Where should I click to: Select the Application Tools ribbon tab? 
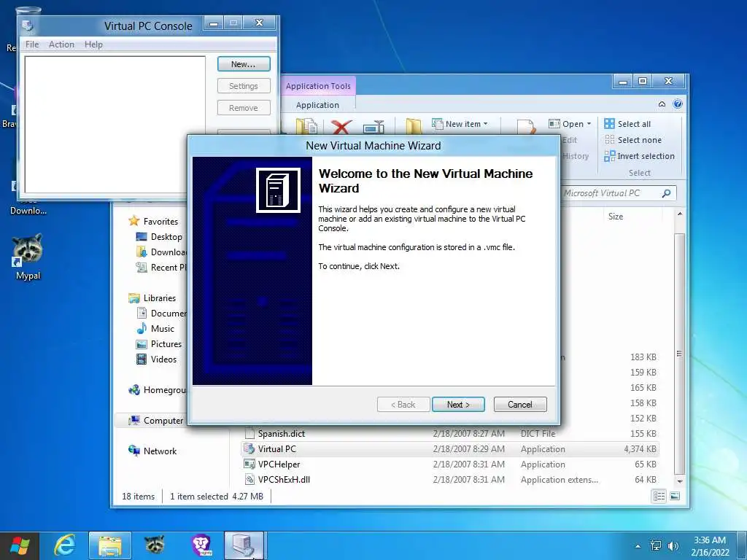318,86
